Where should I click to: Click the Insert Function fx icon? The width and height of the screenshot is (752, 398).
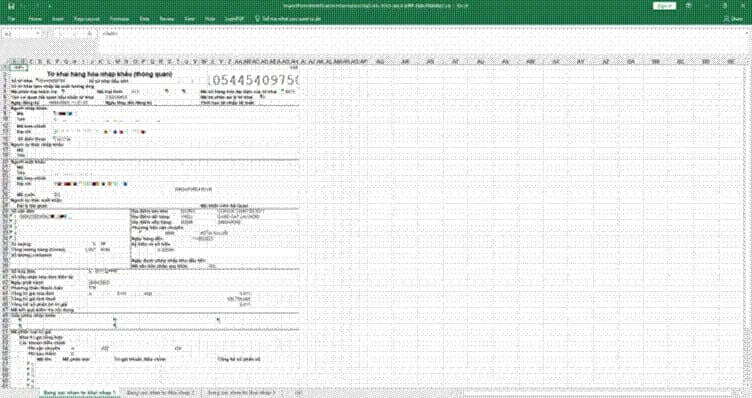tap(89, 34)
